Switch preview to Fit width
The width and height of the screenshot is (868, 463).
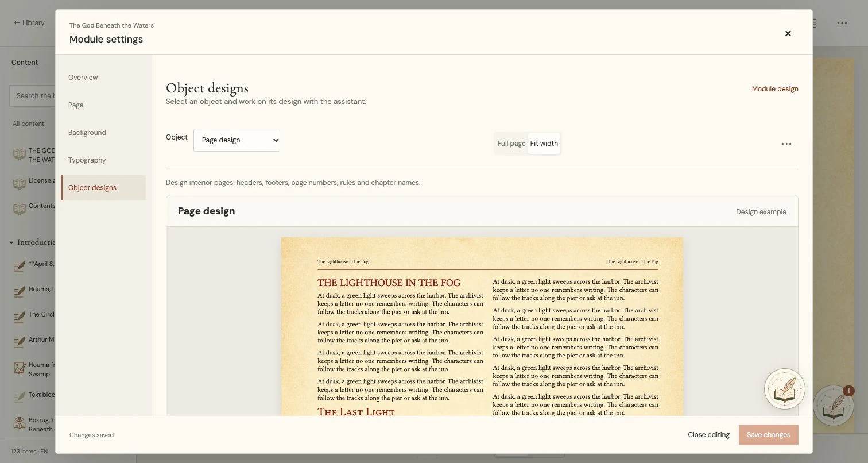point(544,144)
